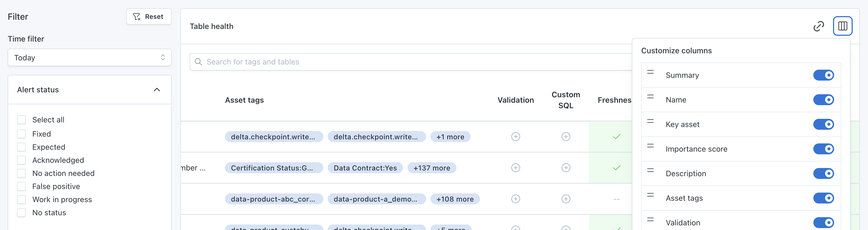Click the drag handle beside Description
The image size is (868, 230).
(650, 170)
